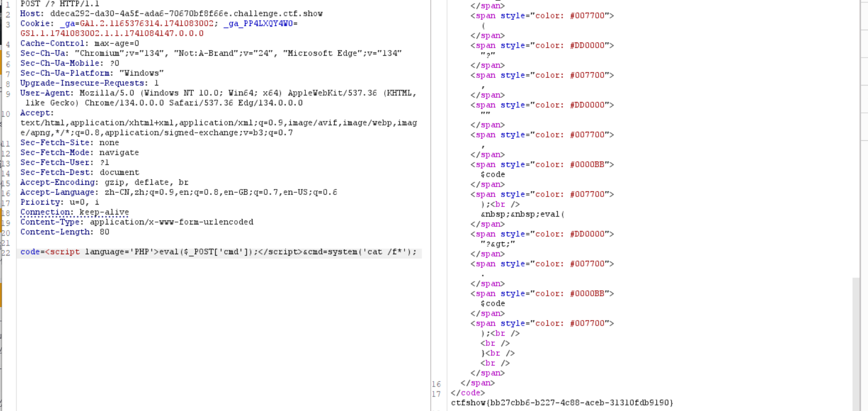Image resolution: width=868 pixels, height=411 pixels.
Task: Select the 'Upgrade-Insecure-Requests: 1' line
Action: click(90, 83)
